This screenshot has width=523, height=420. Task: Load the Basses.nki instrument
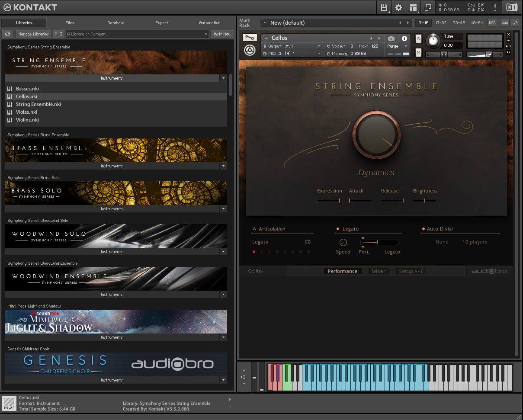116,89
